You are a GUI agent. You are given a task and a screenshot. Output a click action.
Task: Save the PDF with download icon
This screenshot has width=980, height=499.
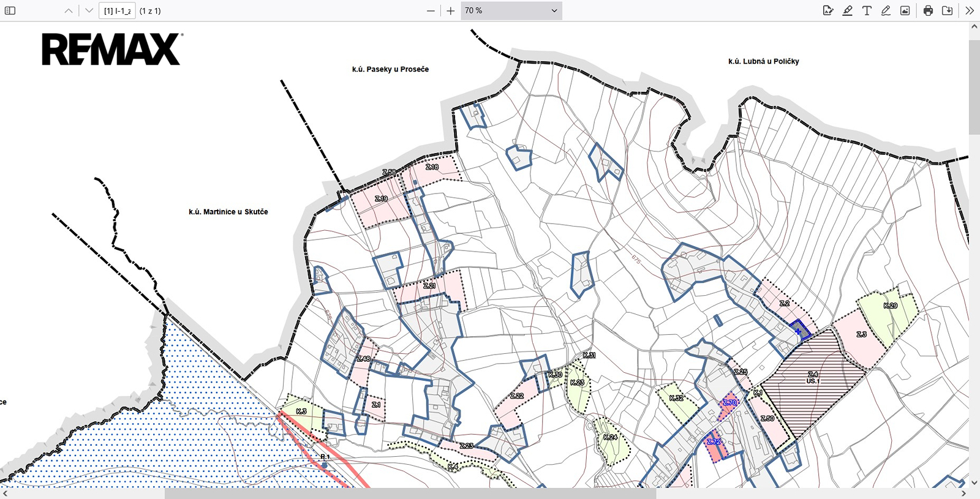coord(947,10)
